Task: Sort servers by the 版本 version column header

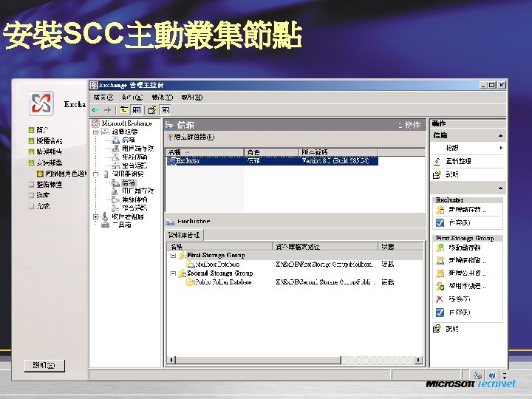Action: [338, 152]
